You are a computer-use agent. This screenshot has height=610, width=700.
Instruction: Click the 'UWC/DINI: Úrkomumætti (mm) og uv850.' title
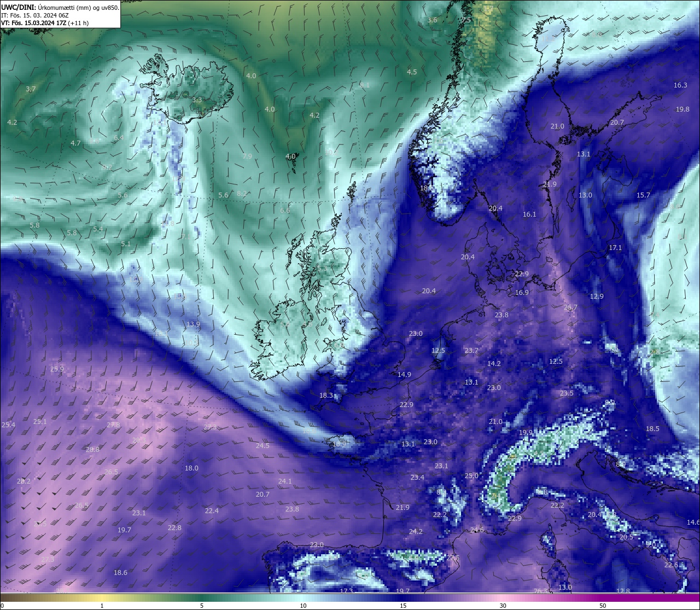pos(60,8)
